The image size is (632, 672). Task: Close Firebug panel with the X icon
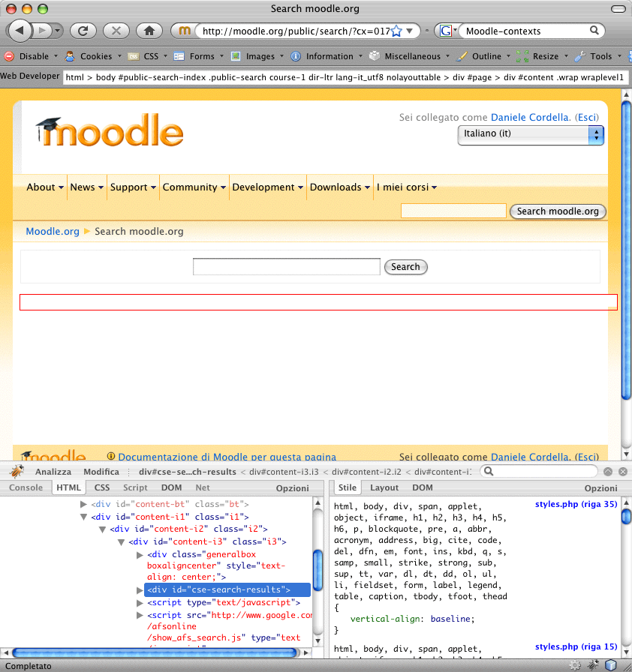(x=623, y=472)
